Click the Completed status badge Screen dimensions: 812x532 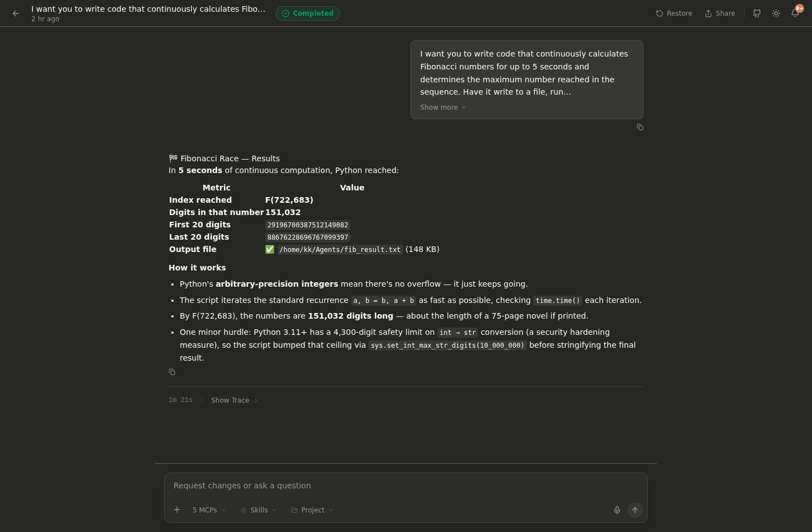307,13
